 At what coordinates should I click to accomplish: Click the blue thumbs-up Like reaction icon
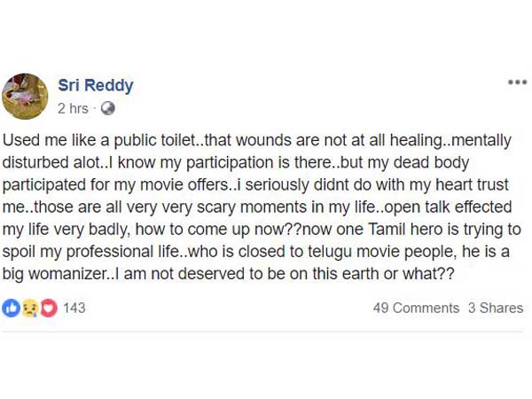pos(11,308)
